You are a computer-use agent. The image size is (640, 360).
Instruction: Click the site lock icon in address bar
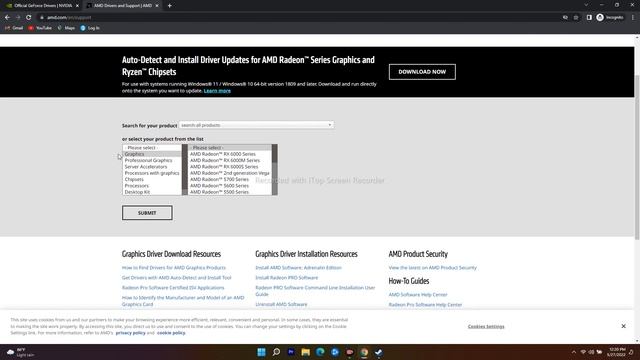click(x=42, y=18)
